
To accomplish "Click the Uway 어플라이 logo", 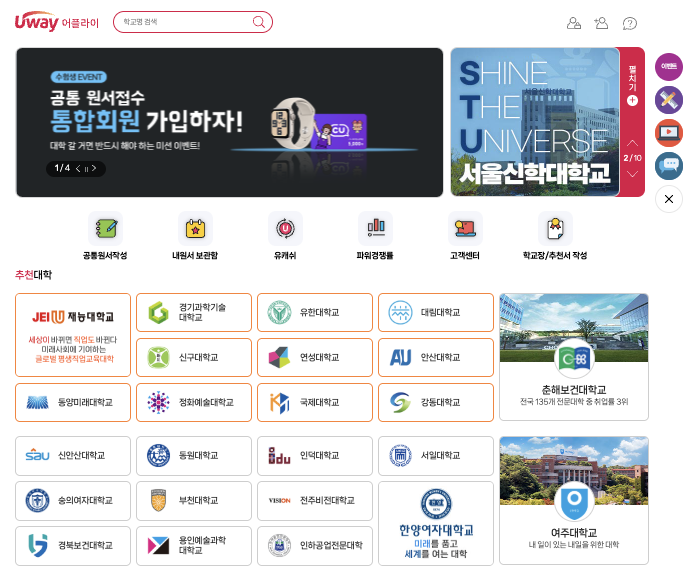I will (x=57, y=22).
